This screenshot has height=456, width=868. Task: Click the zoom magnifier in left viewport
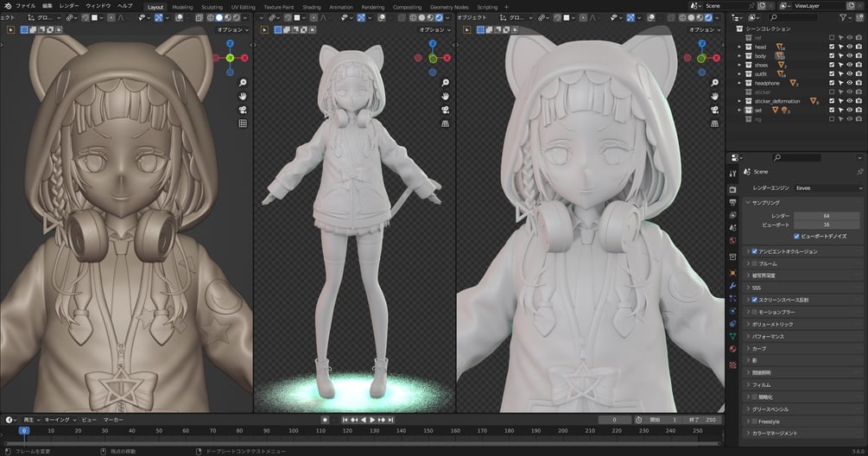pos(243,82)
